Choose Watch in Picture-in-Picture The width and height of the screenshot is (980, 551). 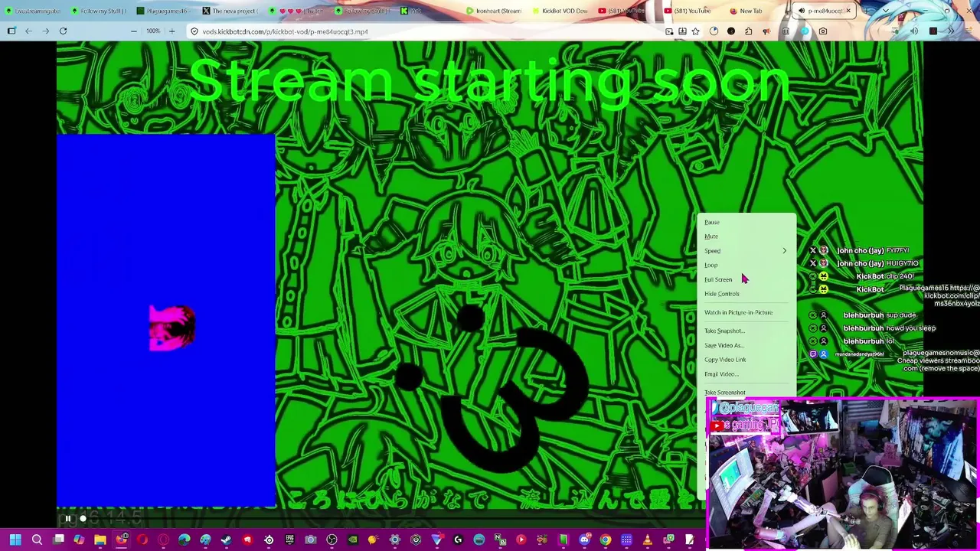coord(739,312)
